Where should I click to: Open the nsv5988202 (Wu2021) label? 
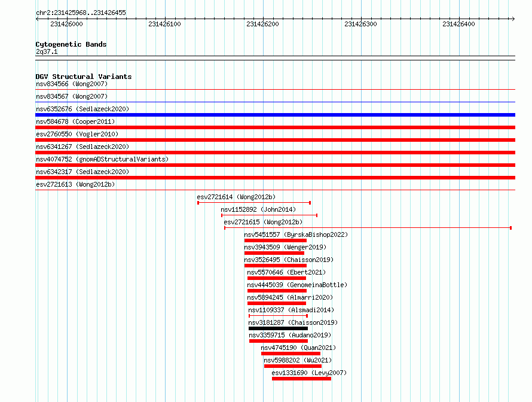(x=298, y=360)
